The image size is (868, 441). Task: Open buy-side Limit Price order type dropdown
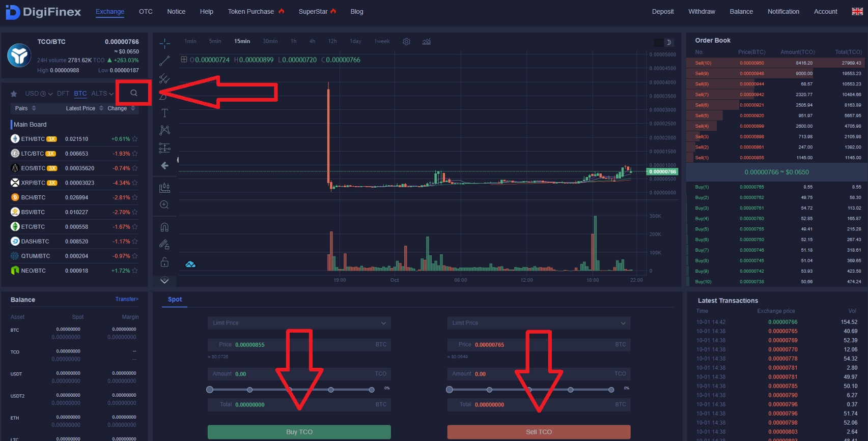coord(299,323)
